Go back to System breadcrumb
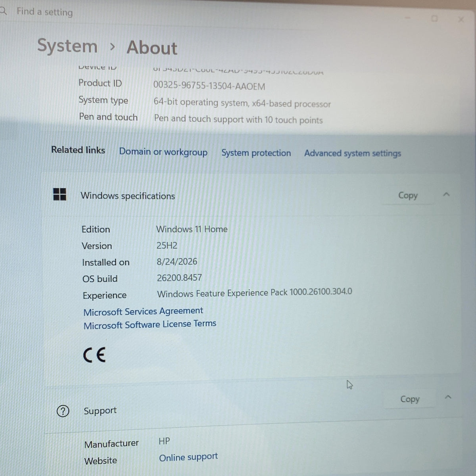Screen dimensions: 476x476 tap(67, 46)
